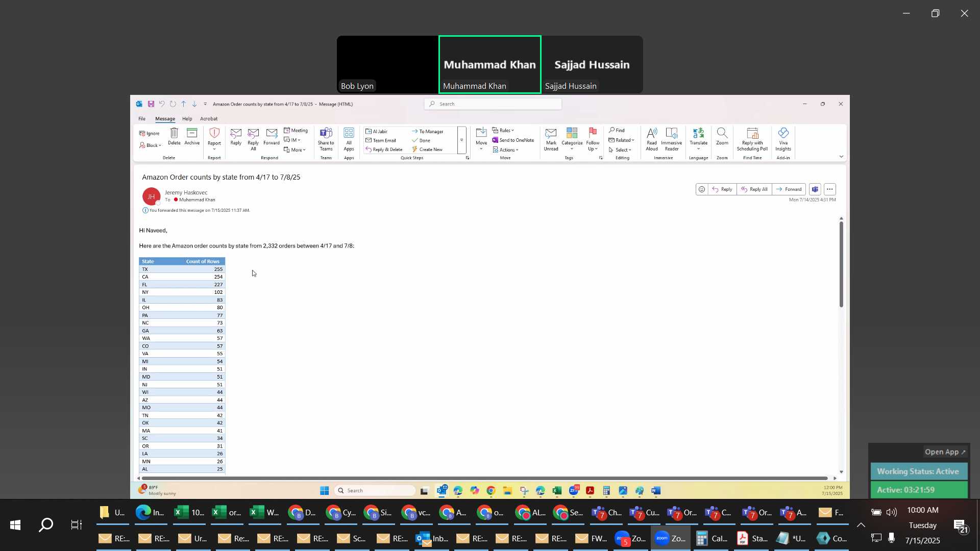The width and height of the screenshot is (980, 551).
Task: Open Related dropdown
Action: pos(622,140)
